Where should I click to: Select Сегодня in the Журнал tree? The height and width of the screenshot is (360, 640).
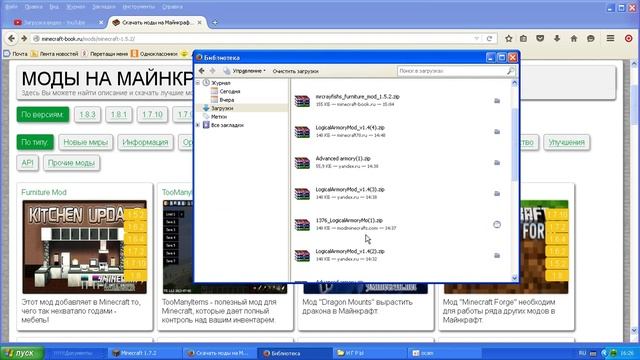click(x=230, y=91)
